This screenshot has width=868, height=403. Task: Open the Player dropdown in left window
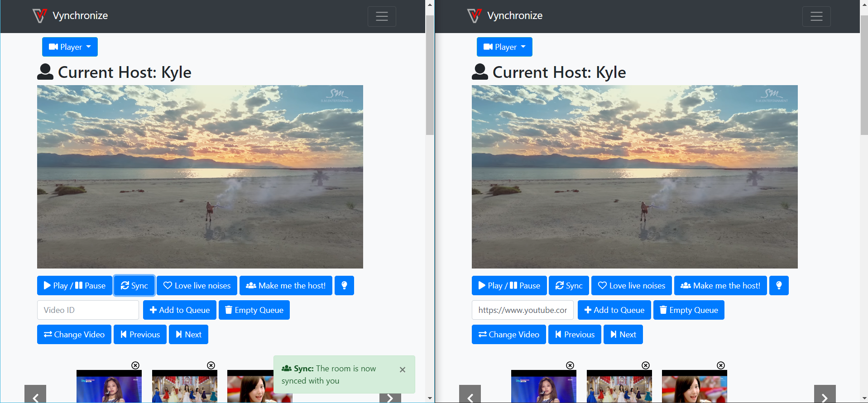pyautogui.click(x=70, y=47)
